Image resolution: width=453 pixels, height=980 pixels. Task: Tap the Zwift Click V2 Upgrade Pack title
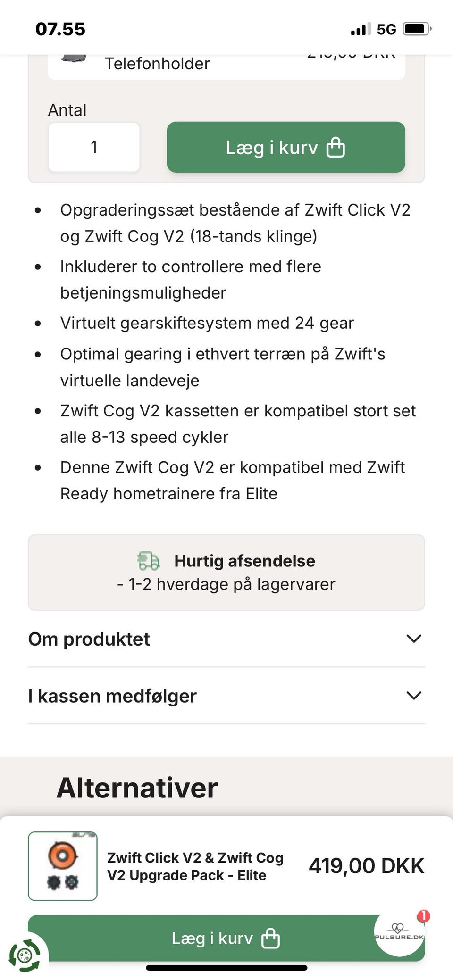(195, 866)
